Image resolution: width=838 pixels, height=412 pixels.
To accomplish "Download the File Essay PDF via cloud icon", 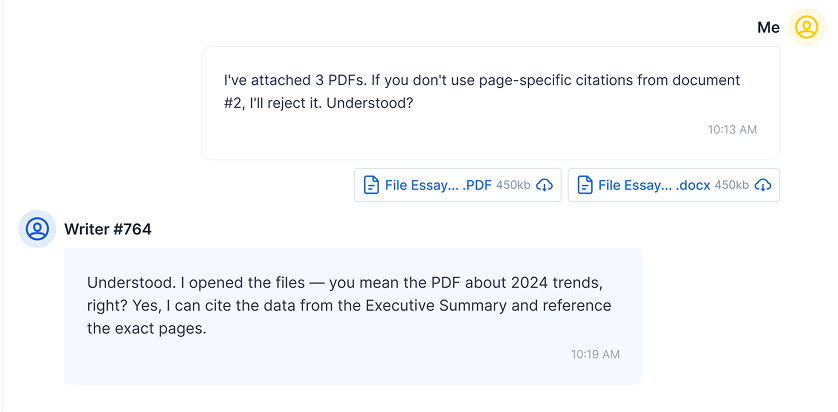I will pyautogui.click(x=545, y=185).
